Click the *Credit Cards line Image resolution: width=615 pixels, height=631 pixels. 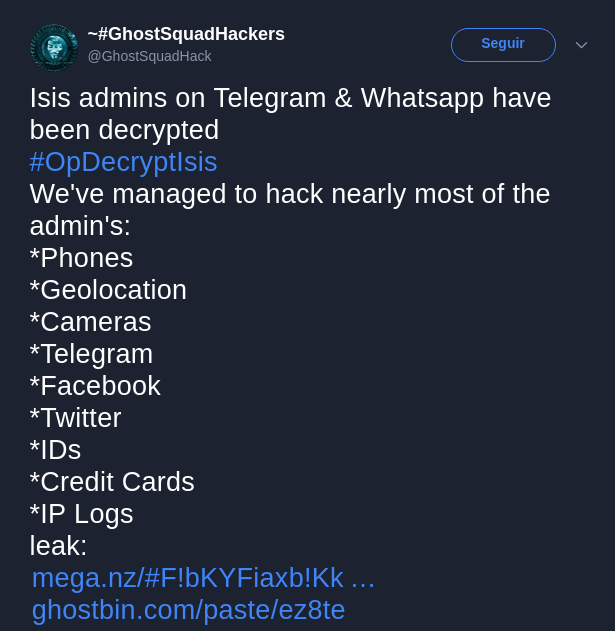[x=112, y=482]
